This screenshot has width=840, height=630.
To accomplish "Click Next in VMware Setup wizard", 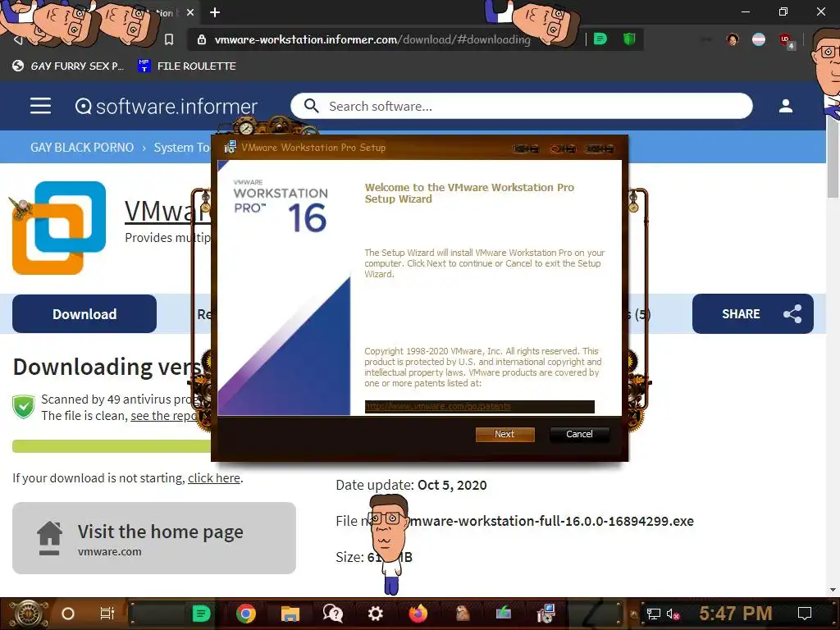I will click(x=504, y=434).
